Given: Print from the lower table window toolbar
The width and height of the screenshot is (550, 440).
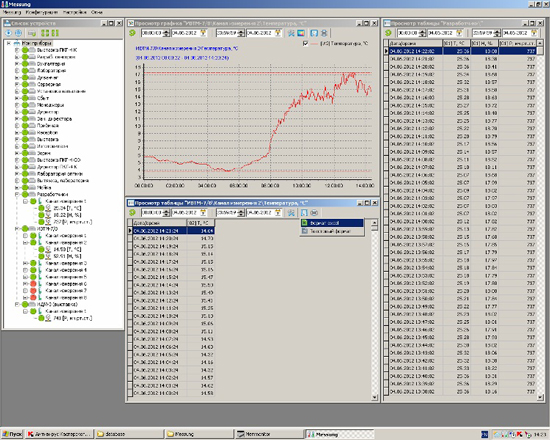Looking at the screenshot, I should tap(314, 213).
